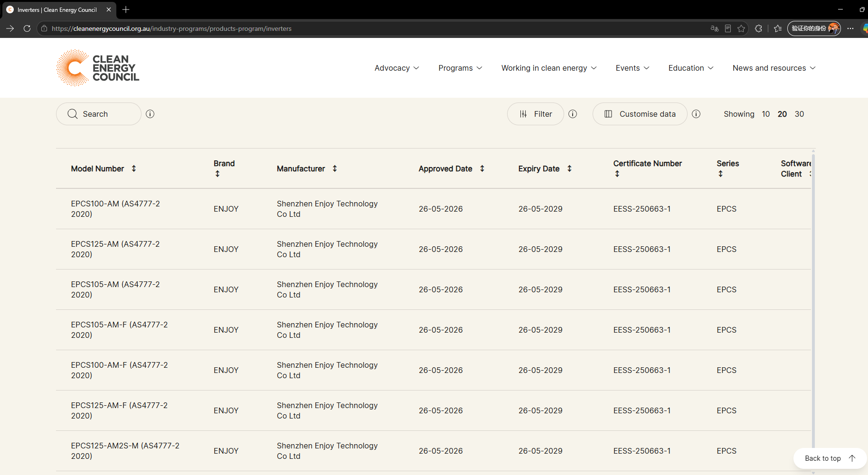The image size is (868, 475).
Task: Open the Customise data info icon
Action: [696, 114]
